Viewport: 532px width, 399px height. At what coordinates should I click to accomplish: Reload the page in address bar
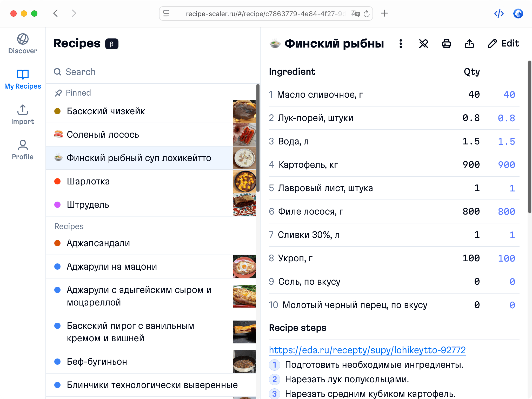pyautogui.click(x=367, y=14)
